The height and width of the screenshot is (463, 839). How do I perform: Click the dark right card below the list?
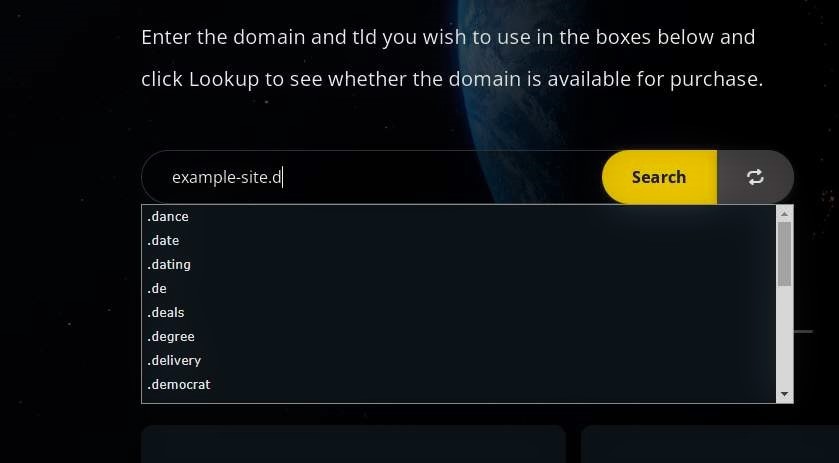coord(710,444)
